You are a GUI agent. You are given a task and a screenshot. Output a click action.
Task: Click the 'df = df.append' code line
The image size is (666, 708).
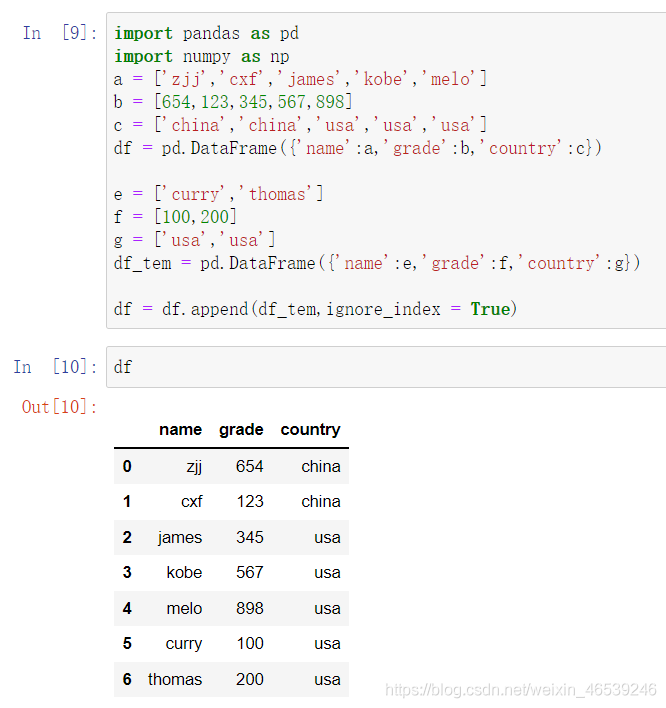coord(315,309)
